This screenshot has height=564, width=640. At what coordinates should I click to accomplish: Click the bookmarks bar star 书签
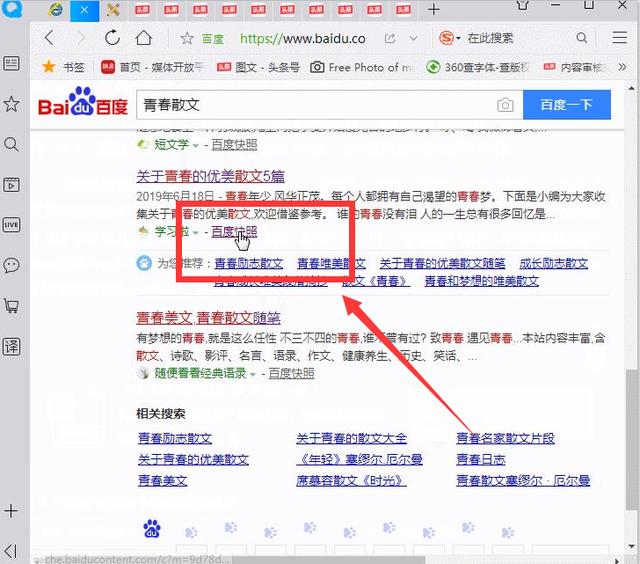click(x=63, y=67)
